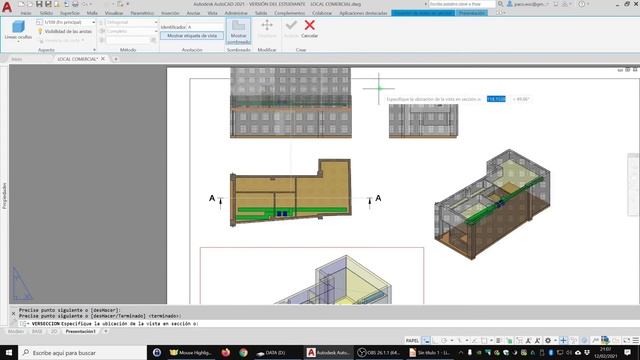The width and height of the screenshot is (640, 360).
Task: Click the section distance value field
Action: click(496, 99)
